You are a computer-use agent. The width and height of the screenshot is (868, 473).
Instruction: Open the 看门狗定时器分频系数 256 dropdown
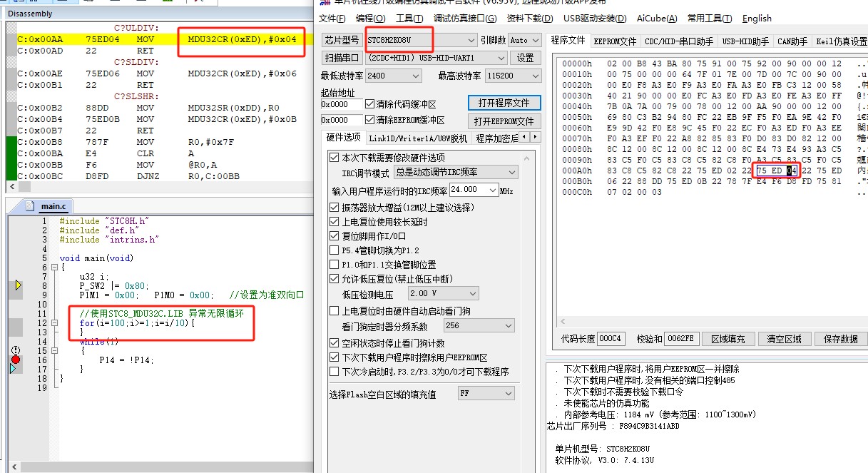coord(478,325)
